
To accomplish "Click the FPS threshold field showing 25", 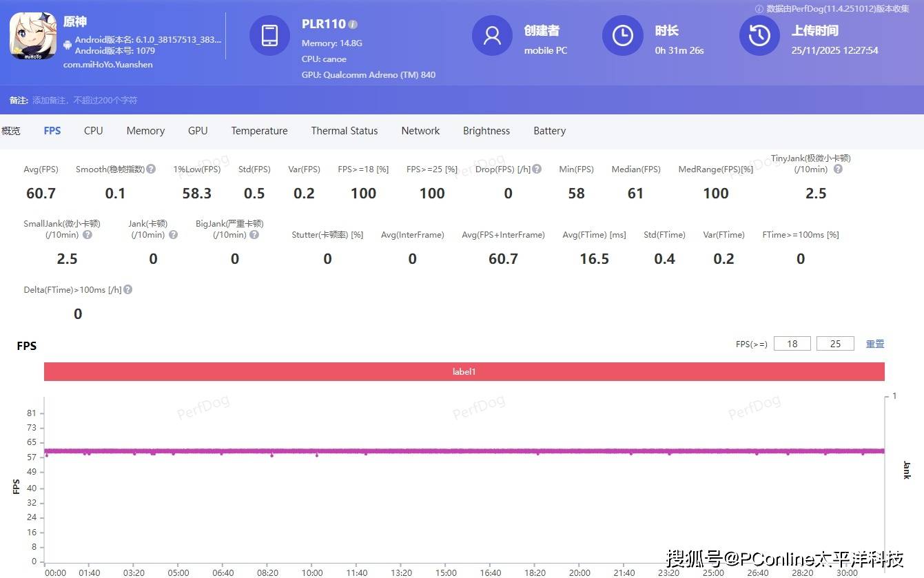I will [x=835, y=343].
